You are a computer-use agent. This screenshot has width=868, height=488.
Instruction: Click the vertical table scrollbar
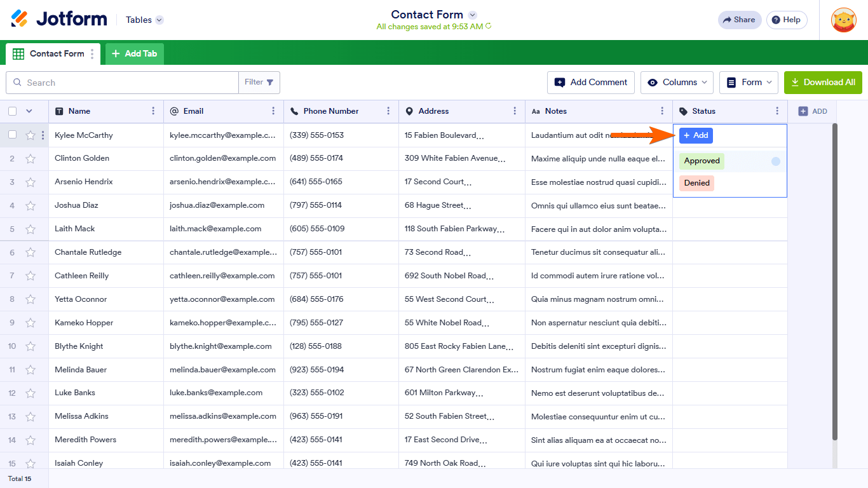(x=835, y=281)
